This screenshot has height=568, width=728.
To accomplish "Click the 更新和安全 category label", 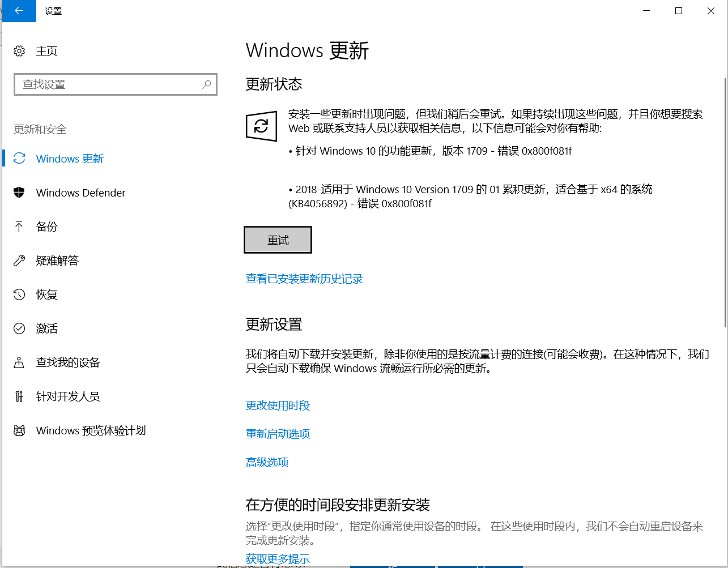I will pyautogui.click(x=40, y=129).
